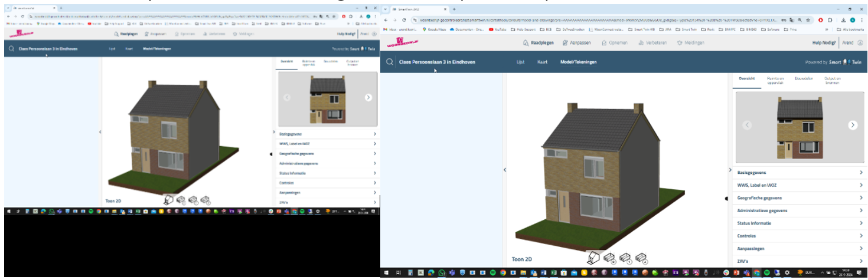This screenshot has width=868, height=280.
Task: Click Arend user profile icon in right window
Action: tap(860, 42)
